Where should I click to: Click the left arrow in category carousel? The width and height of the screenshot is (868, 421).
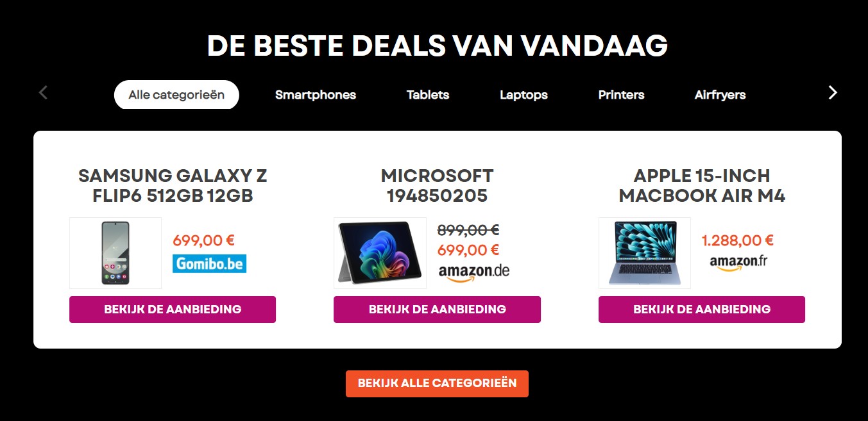coord(43,93)
